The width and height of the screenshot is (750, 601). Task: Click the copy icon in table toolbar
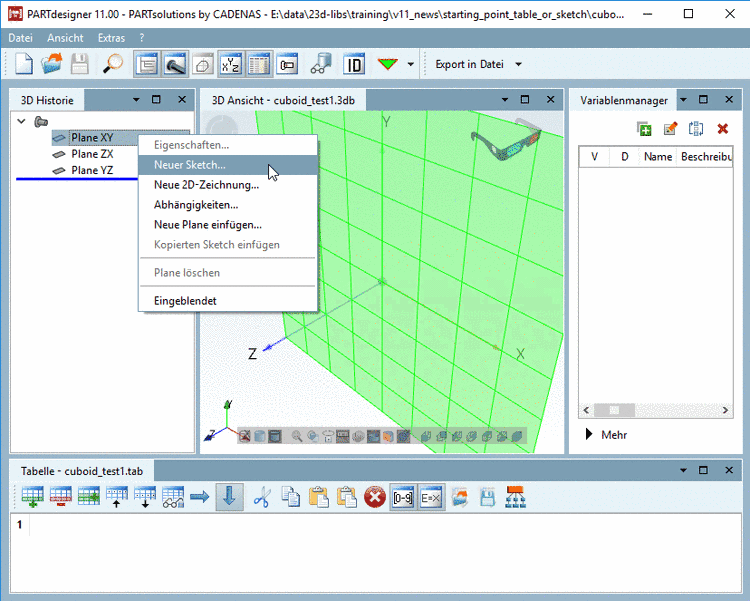290,497
